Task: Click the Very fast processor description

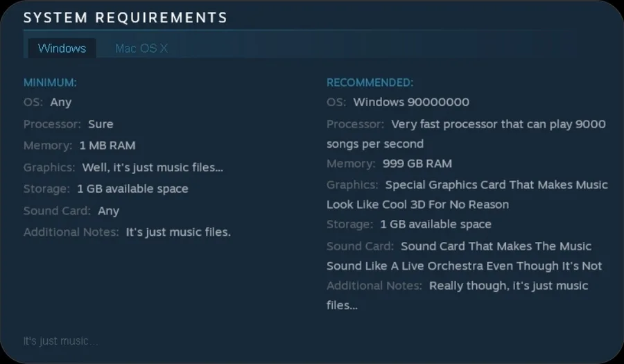Action: pyautogui.click(x=466, y=134)
